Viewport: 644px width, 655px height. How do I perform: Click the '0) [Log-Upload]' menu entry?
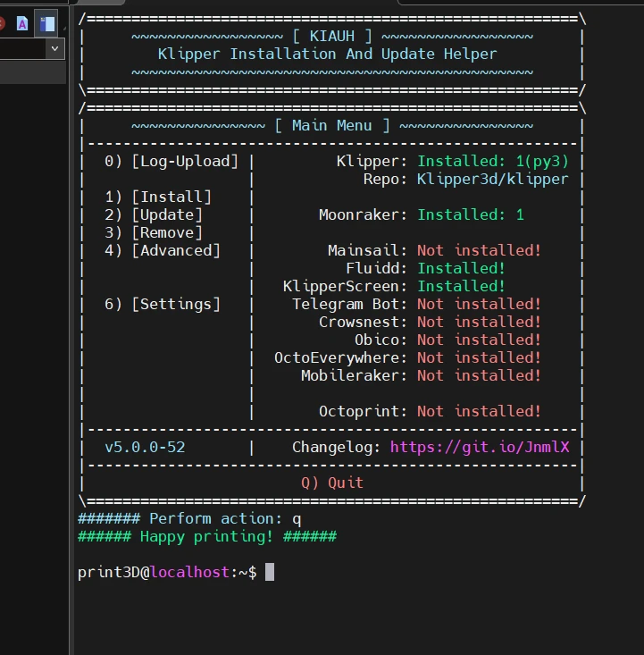(x=171, y=161)
